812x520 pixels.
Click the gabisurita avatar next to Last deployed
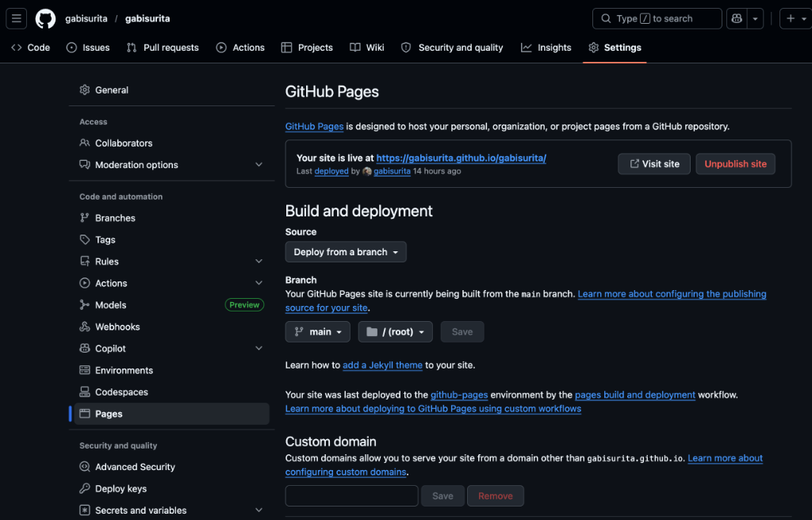click(x=366, y=171)
